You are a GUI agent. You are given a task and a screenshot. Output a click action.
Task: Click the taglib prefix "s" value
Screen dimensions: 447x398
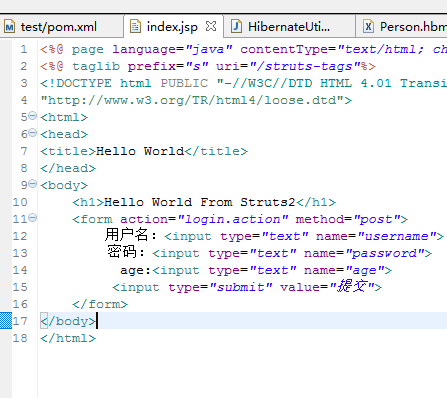(x=197, y=66)
